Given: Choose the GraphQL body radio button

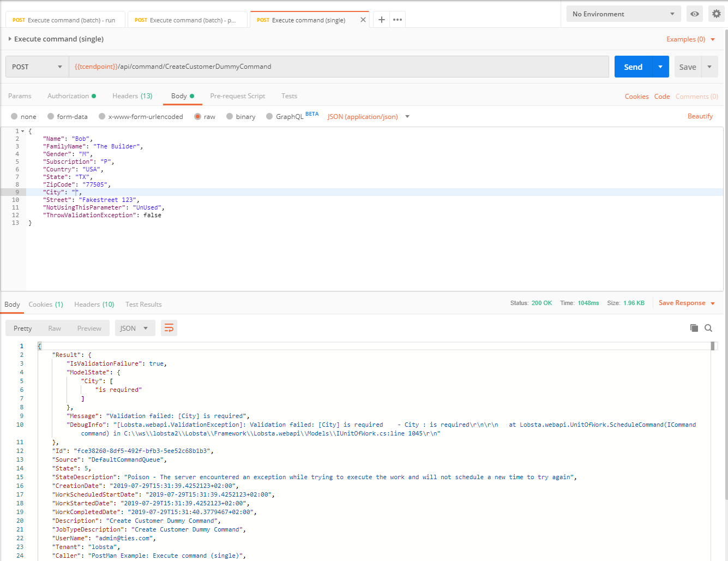Looking at the screenshot, I should 269,116.
